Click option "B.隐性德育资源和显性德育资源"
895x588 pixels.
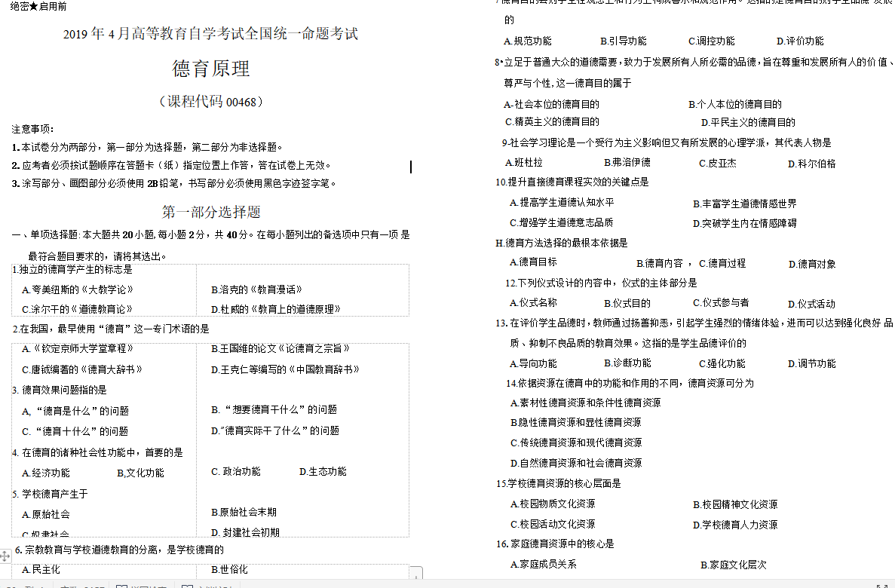(576, 422)
